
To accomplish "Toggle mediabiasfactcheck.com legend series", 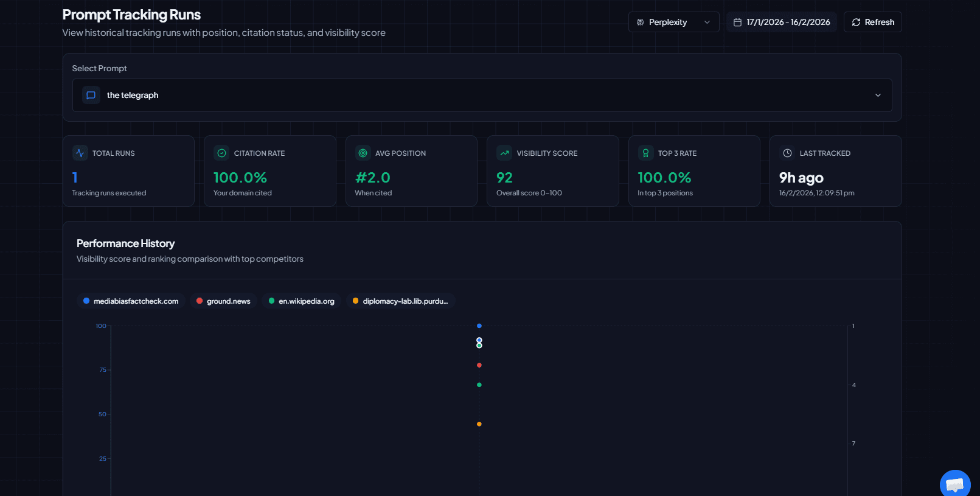I will pos(131,301).
